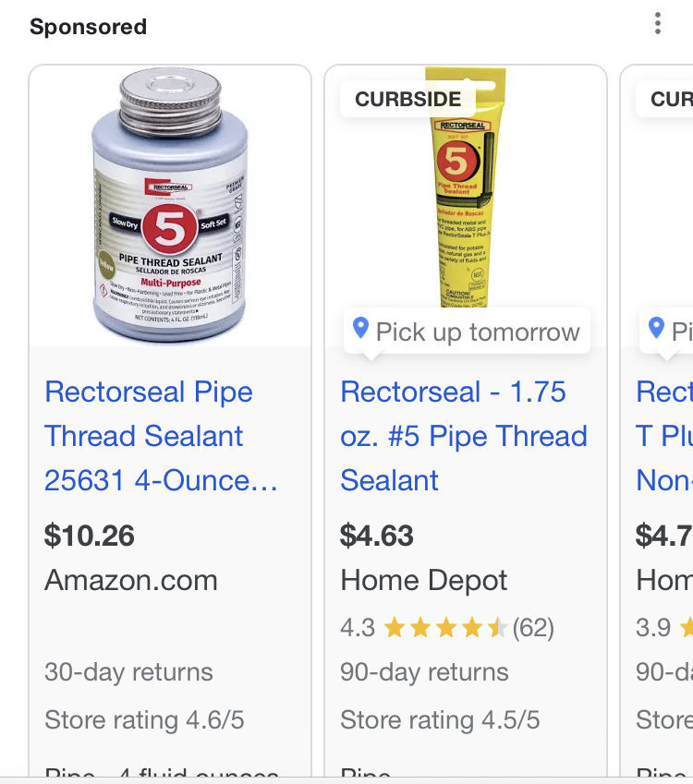693x784 pixels.
Task: Click the CURBSIDE badge on Home Depot listing
Action: tap(407, 100)
